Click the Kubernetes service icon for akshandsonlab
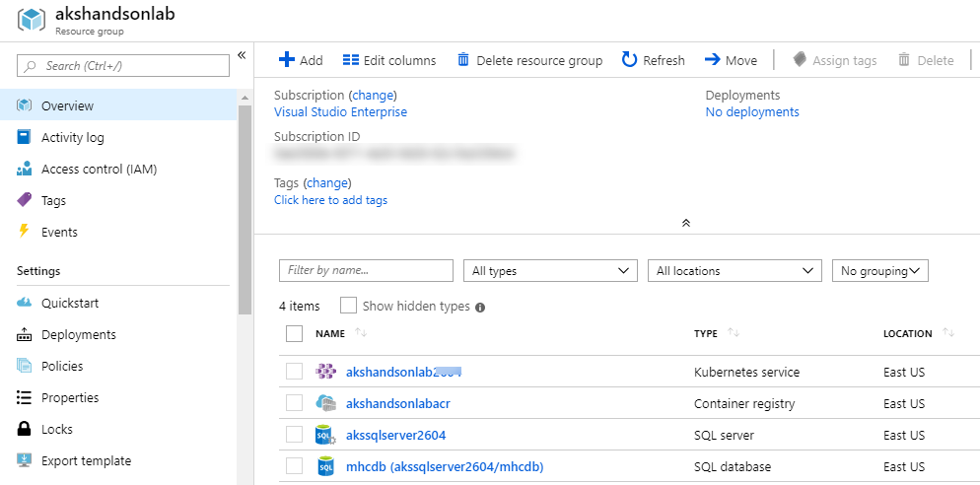The width and height of the screenshot is (980, 485). click(x=326, y=372)
